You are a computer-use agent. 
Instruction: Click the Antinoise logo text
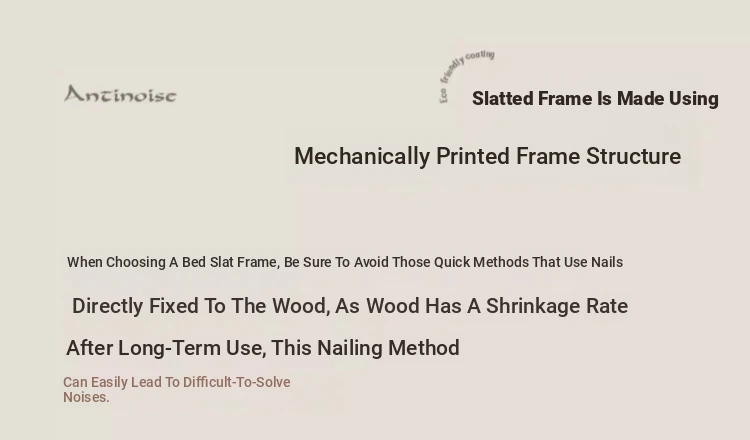(120, 94)
